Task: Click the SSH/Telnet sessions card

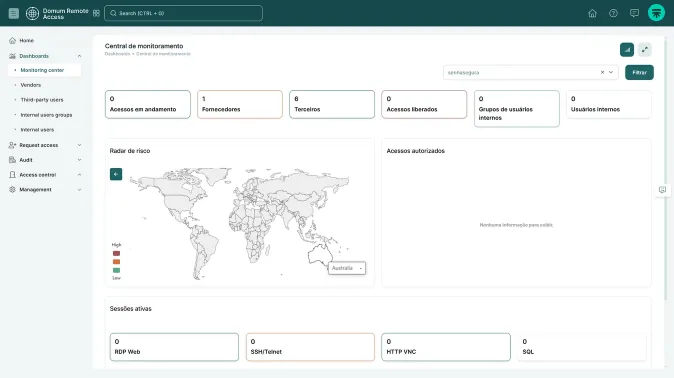Action: pyautogui.click(x=310, y=347)
